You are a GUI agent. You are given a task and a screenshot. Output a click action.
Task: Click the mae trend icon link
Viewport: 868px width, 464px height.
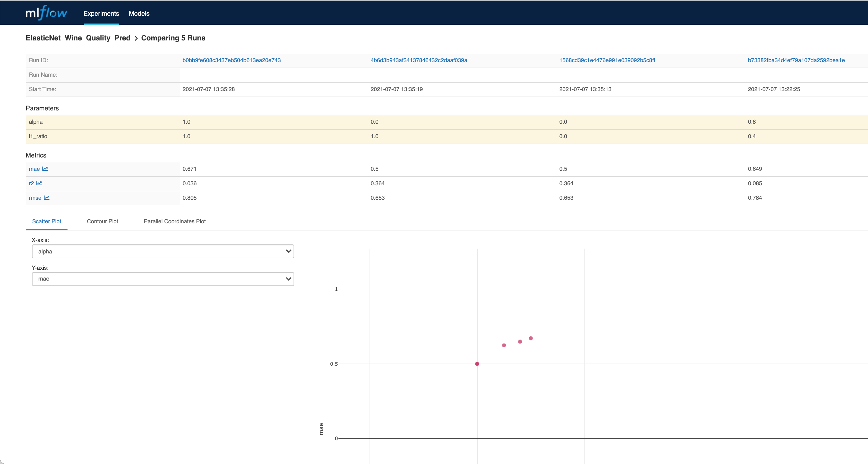(x=45, y=168)
